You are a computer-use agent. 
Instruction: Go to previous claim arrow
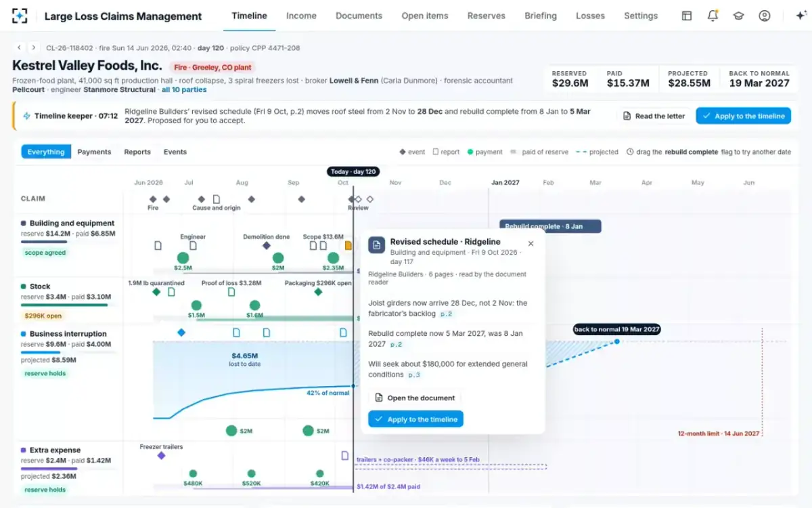[20, 47]
